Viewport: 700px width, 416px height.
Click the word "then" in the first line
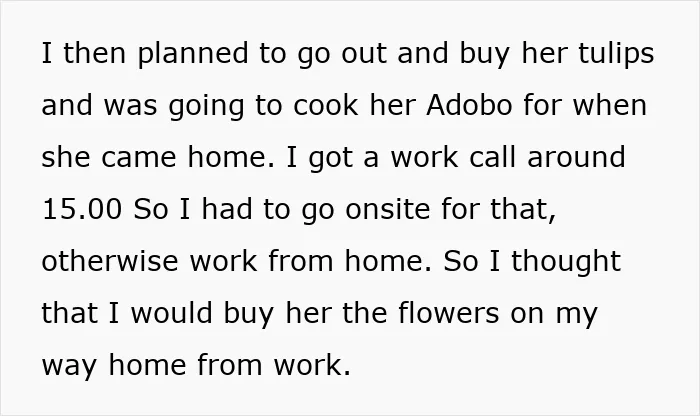[94, 54]
